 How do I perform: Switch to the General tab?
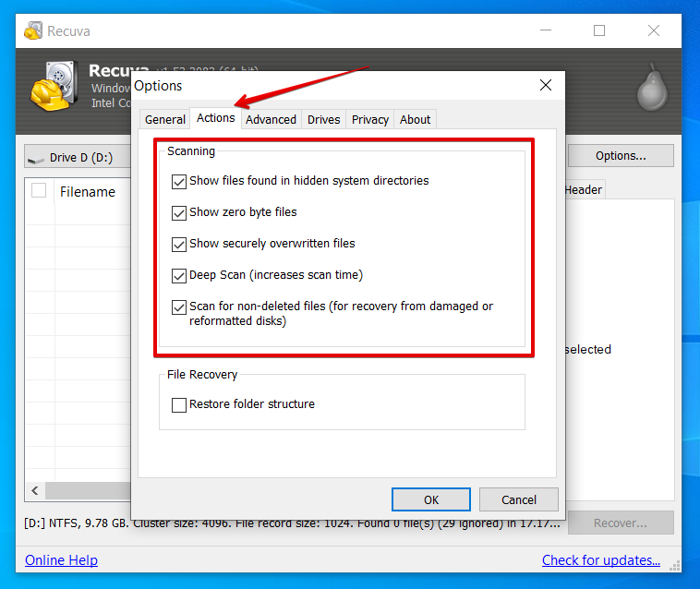click(x=164, y=120)
